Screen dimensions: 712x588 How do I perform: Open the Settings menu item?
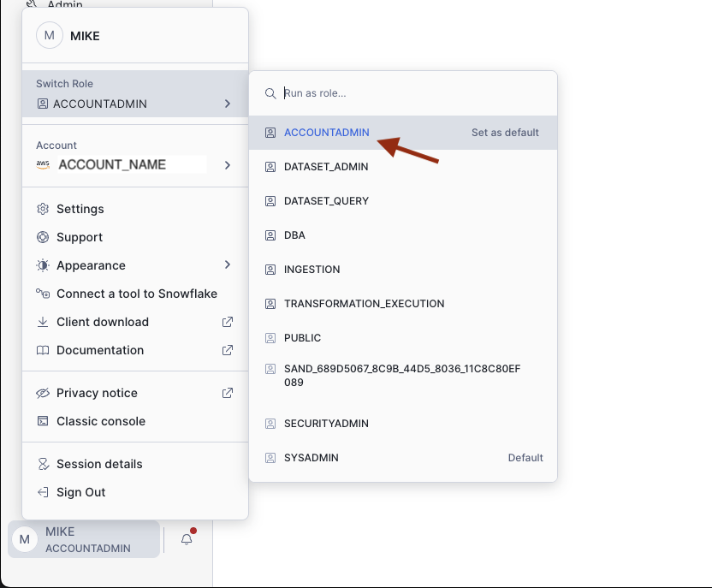pyautogui.click(x=135, y=209)
